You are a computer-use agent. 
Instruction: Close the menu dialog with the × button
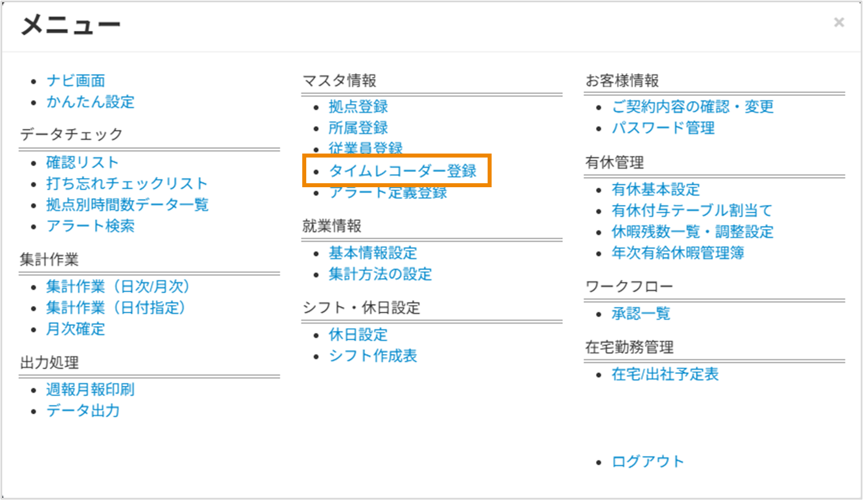tap(838, 22)
